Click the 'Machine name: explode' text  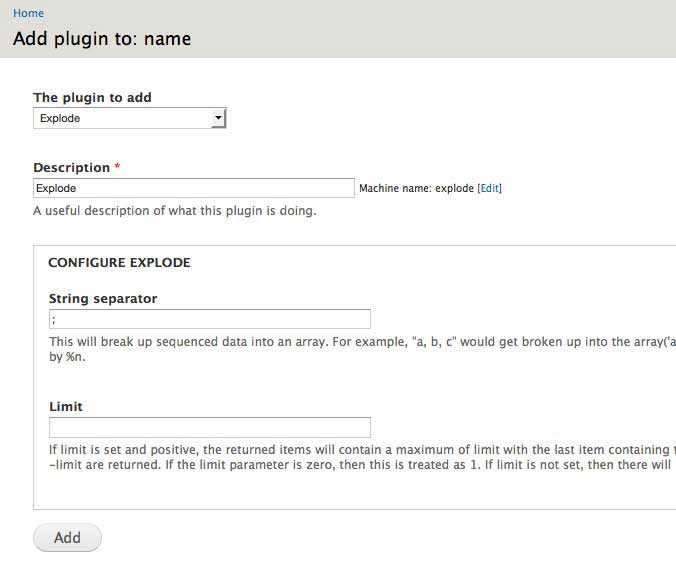point(415,188)
